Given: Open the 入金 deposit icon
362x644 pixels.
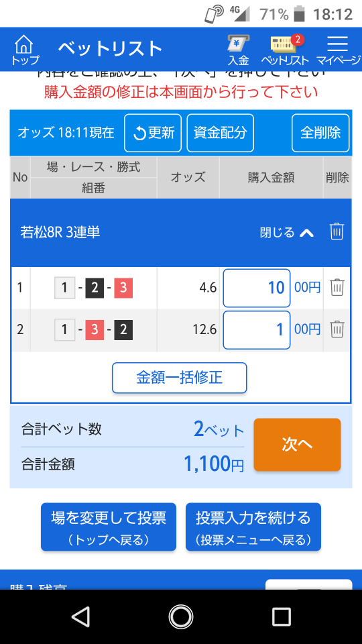Looking at the screenshot, I should [x=239, y=50].
